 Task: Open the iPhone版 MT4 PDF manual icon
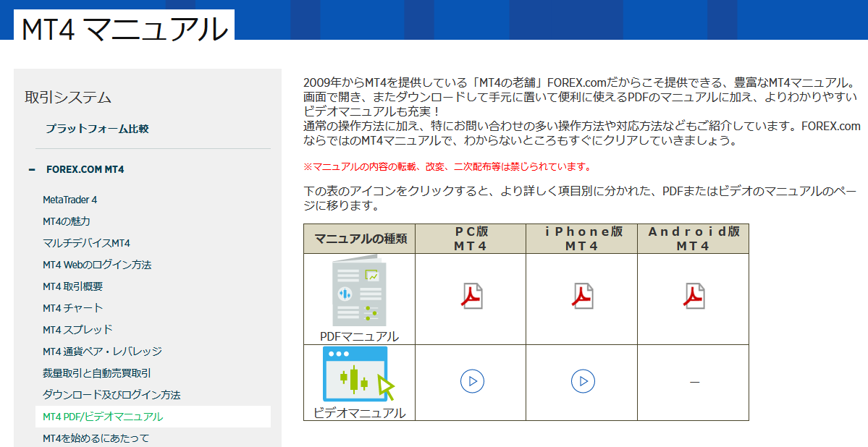(582, 296)
